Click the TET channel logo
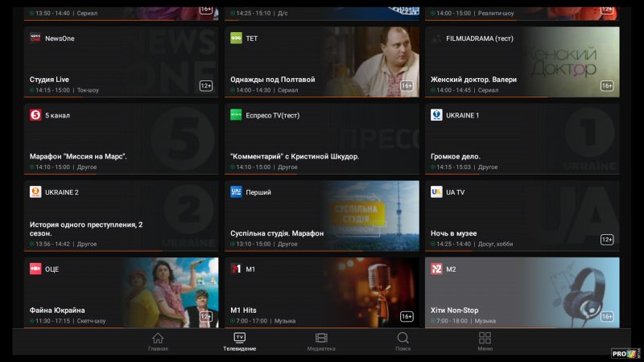Viewport: 644px width, 362px height. 236,38
